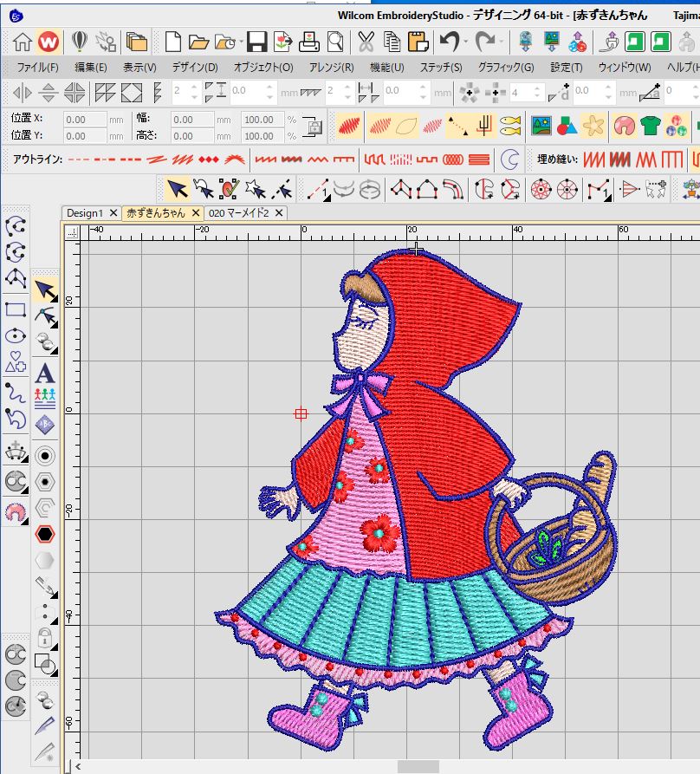
Task: Open the デザイン(D) menu
Action: pos(195,67)
